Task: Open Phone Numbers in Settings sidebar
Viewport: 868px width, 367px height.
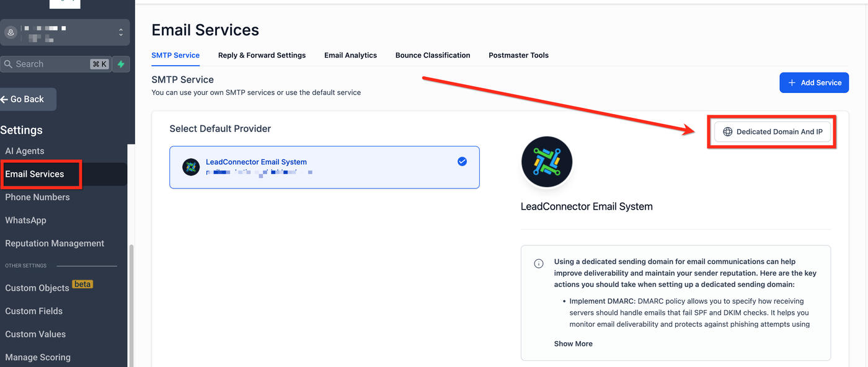Action: click(x=37, y=197)
